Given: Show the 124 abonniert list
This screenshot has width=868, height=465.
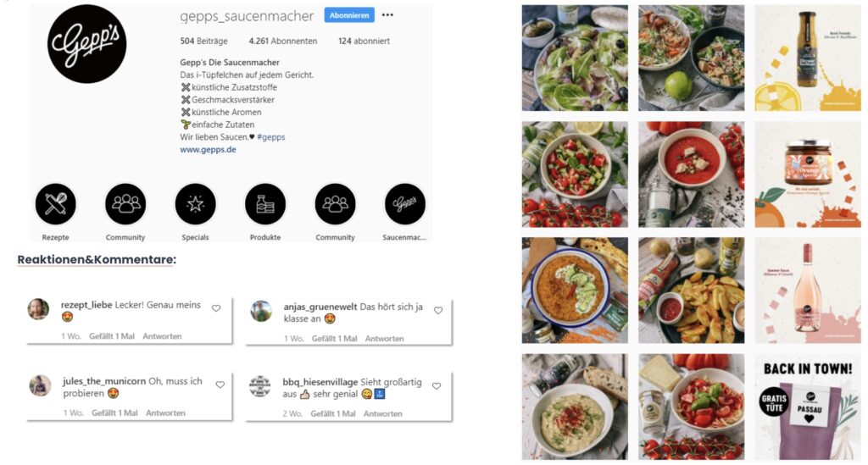Looking at the screenshot, I should (x=364, y=41).
